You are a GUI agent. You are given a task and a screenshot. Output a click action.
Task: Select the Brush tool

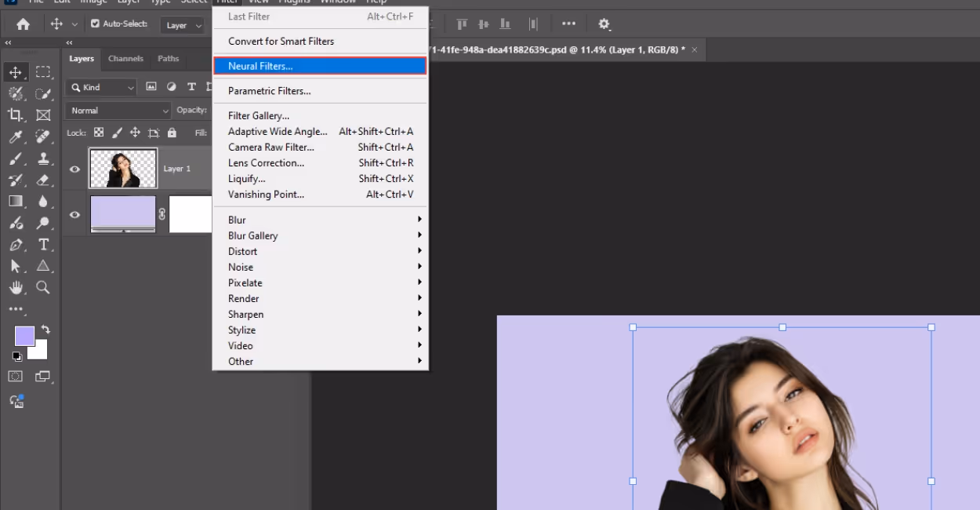click(16, 158)
